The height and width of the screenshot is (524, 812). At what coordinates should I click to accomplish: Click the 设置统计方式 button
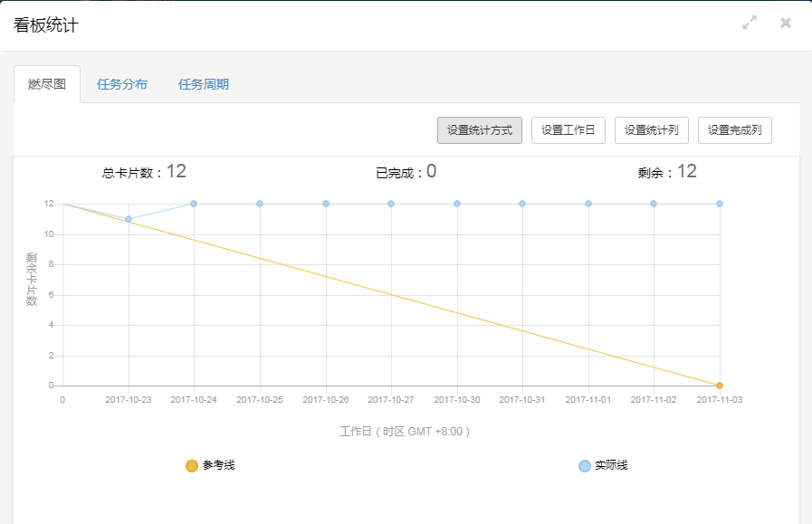[480, 130]
